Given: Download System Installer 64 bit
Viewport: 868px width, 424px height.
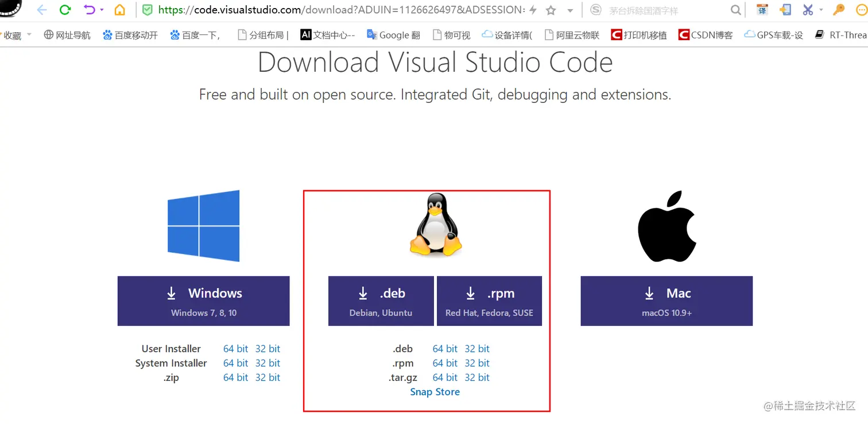Looking at the screenshot, I should click(235, 363).
